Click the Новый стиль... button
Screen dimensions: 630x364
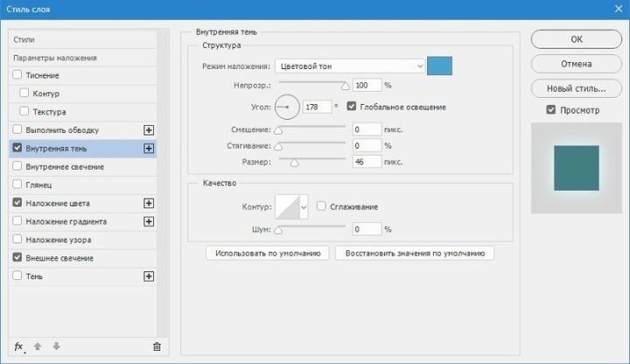point(576,88)
